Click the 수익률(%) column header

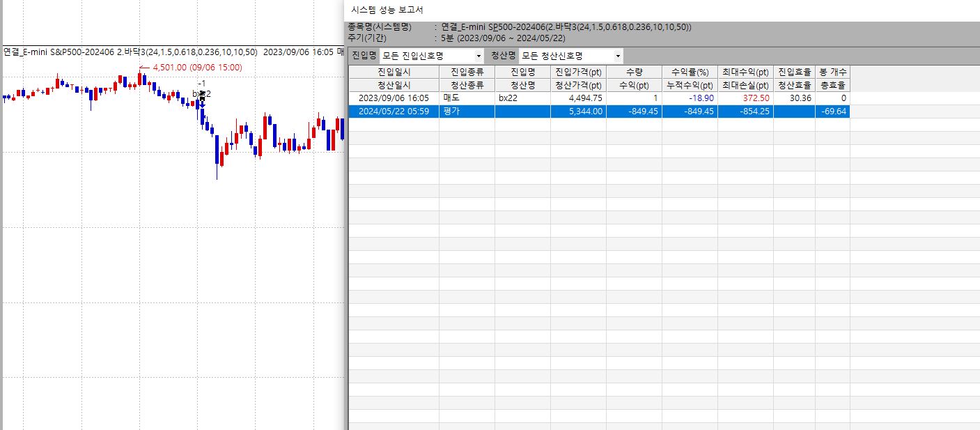689,72
